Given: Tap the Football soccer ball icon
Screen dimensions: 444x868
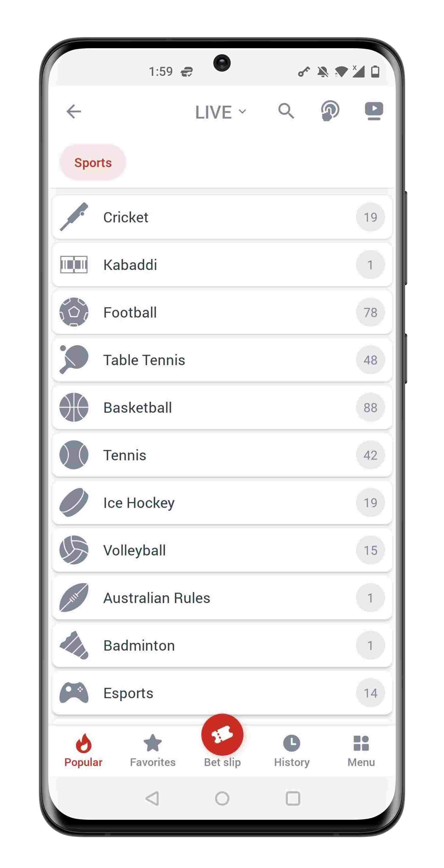Looking at the screenshot, I should (74, 312).
